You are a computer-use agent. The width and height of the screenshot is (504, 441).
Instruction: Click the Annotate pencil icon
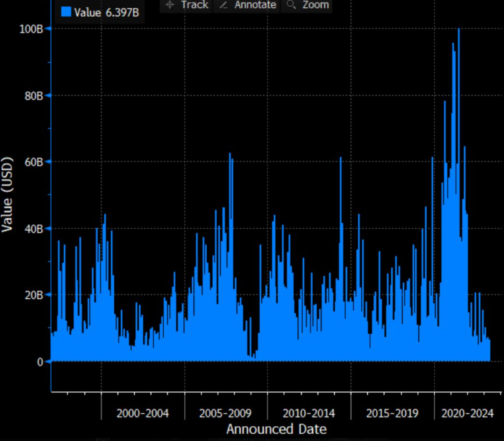pos(223,5)
